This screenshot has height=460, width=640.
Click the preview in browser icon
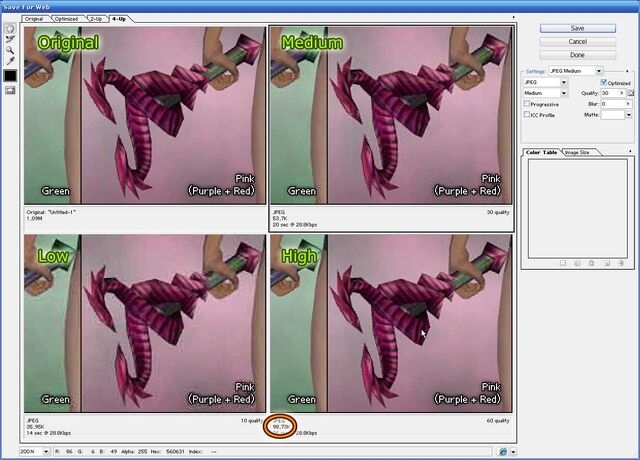tap(503, 451)
